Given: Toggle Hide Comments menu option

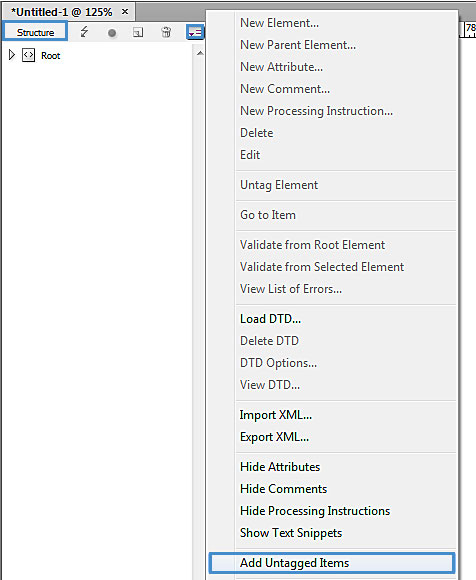Looking at the screenshot, I should point(283,489).
